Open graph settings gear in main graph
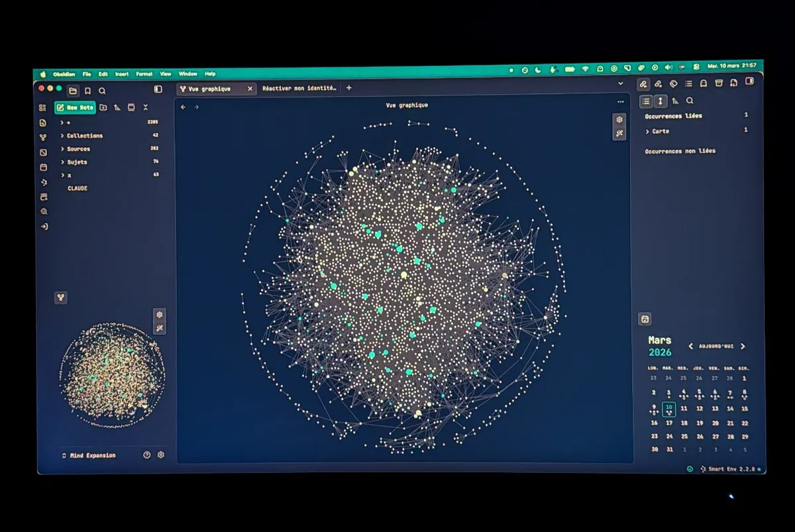Viewport: 795px width, 532px height. click(x=619, y=120)
